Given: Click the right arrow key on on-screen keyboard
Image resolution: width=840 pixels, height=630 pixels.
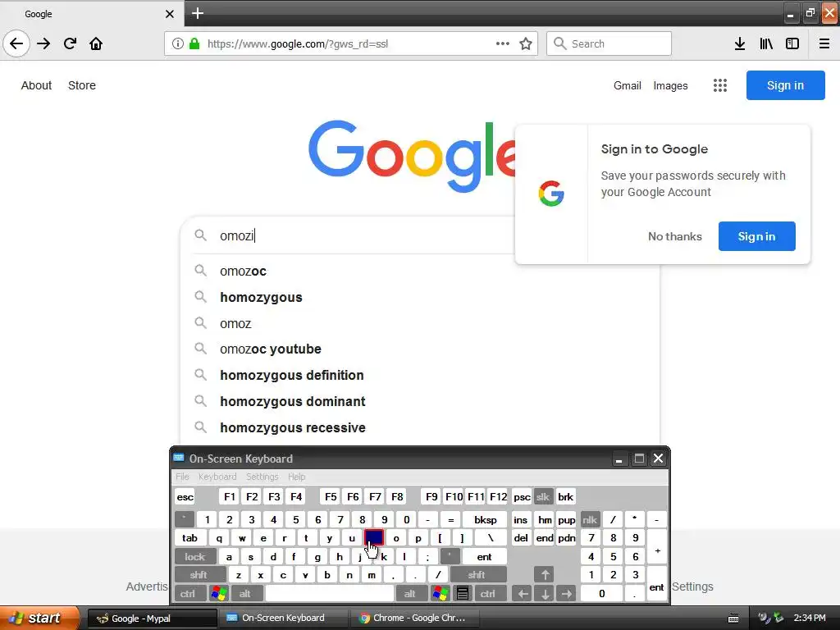Looking at the screenshot, I should tap(566, 594).
